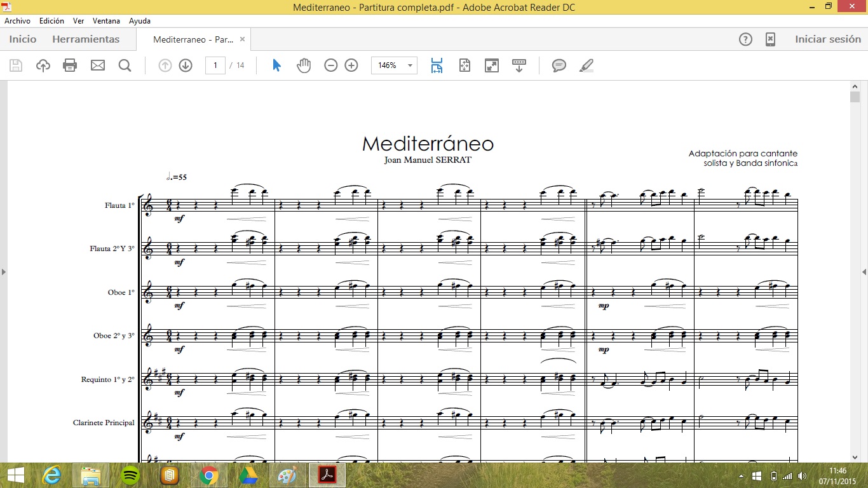Expand the right tools pane

864,272
